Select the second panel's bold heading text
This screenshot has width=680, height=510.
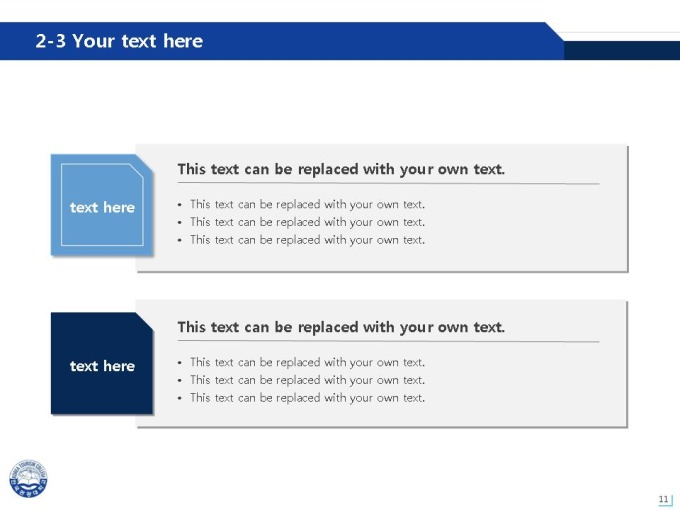click(341, 327)
